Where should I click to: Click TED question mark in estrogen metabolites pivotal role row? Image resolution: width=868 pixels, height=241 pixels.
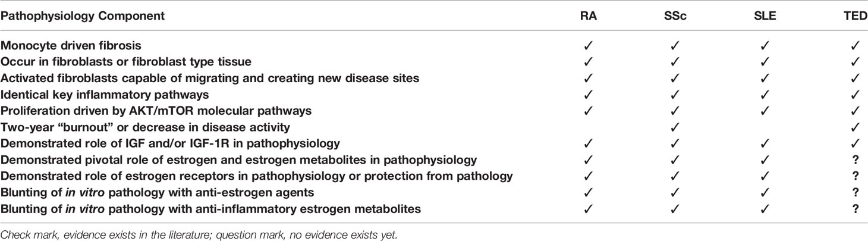[x=856, y=159]
